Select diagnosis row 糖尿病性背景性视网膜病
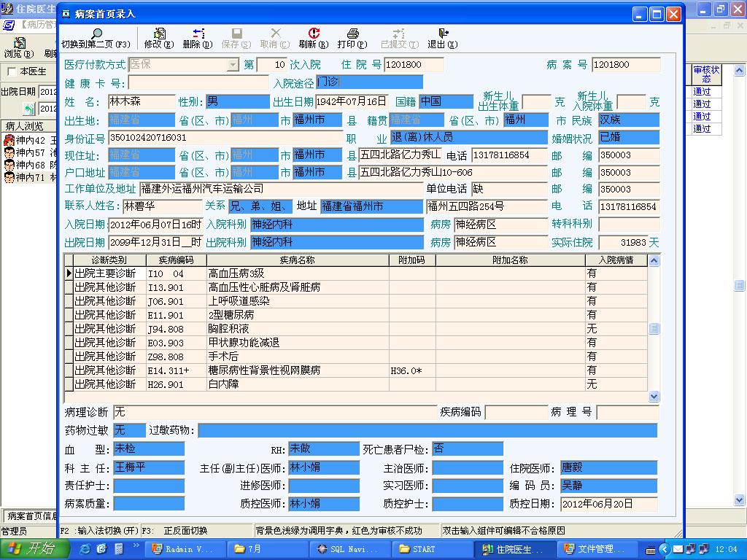The image size is (747, 560). pyautogui.click(x=355, y=370)
